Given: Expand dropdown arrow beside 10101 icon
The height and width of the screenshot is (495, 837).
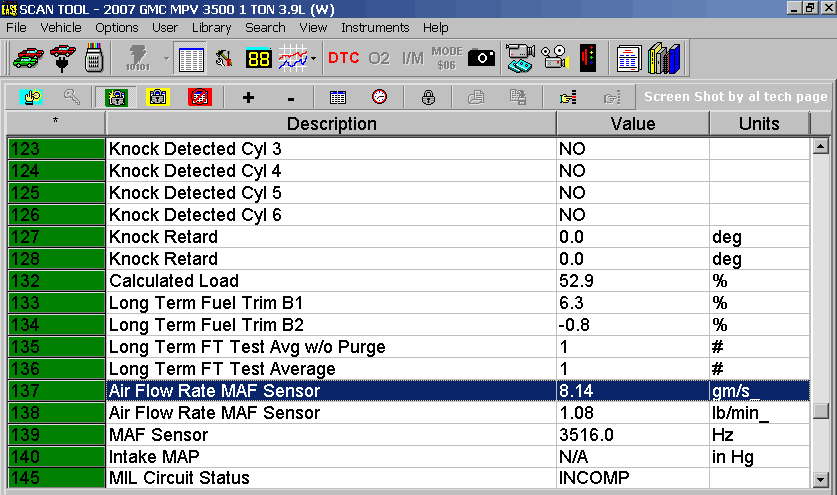Looking at the screenshot, I should click(x=166, y=58).
